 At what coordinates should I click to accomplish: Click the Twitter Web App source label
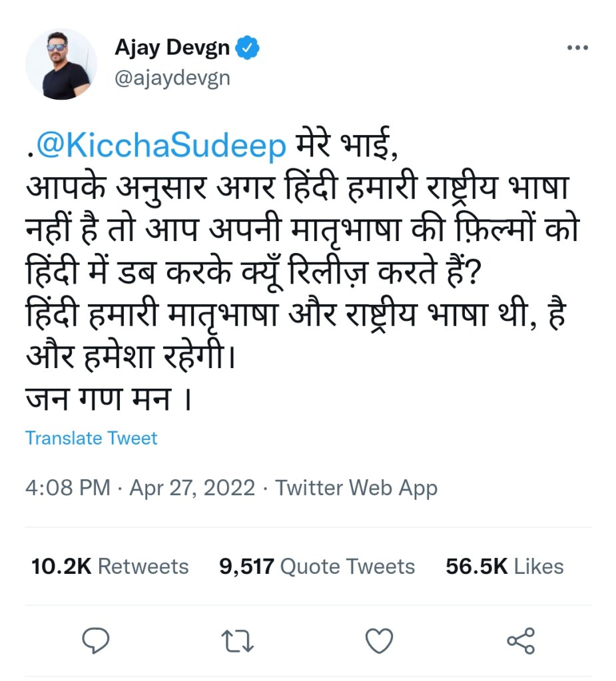(356, 489)
